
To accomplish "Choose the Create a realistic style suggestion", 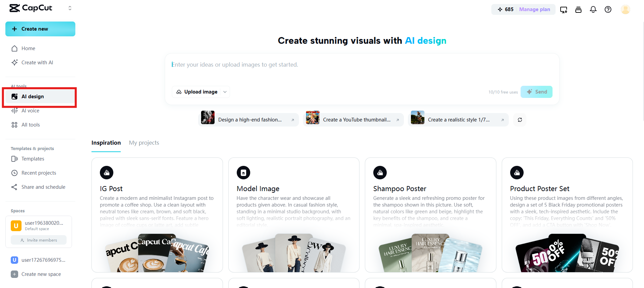I will [458, 120].
